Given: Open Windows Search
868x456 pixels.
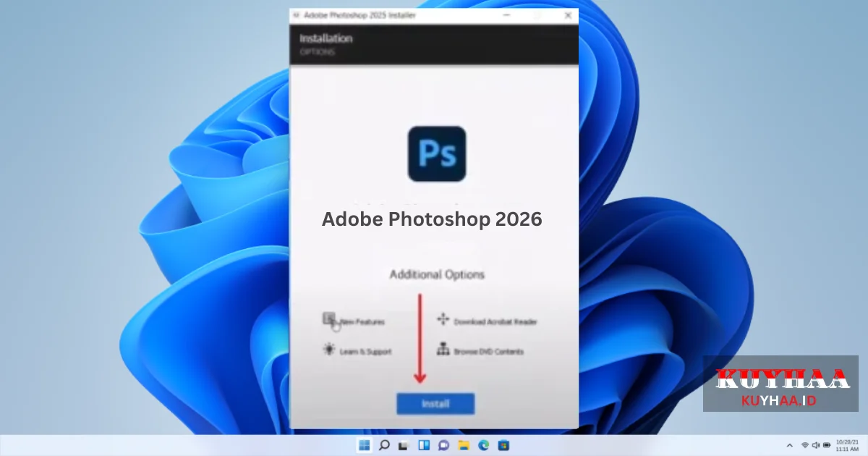Looking at the screenshot, I should 384,446.
